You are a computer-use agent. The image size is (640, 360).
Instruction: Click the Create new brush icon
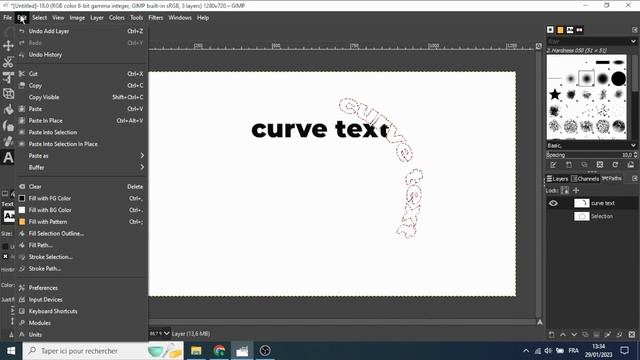tap(569, 165)
